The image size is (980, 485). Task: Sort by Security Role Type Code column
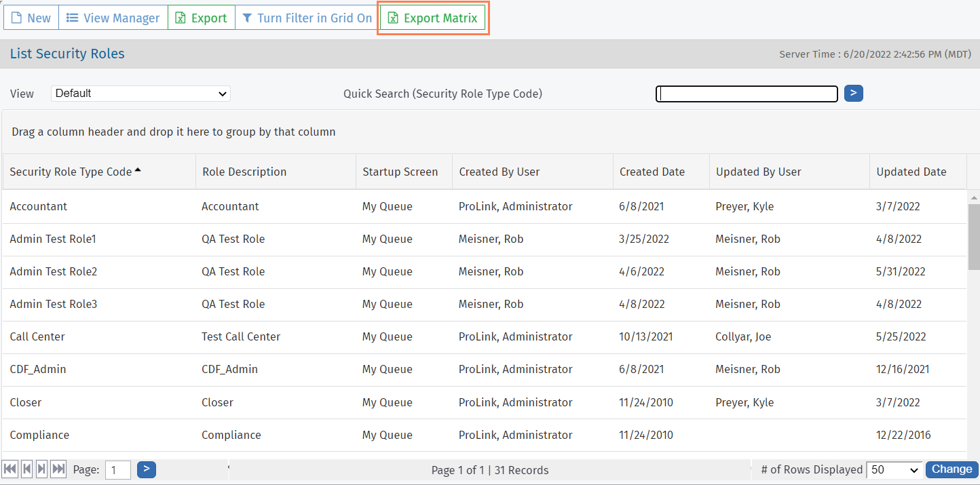tap(71, 172)
